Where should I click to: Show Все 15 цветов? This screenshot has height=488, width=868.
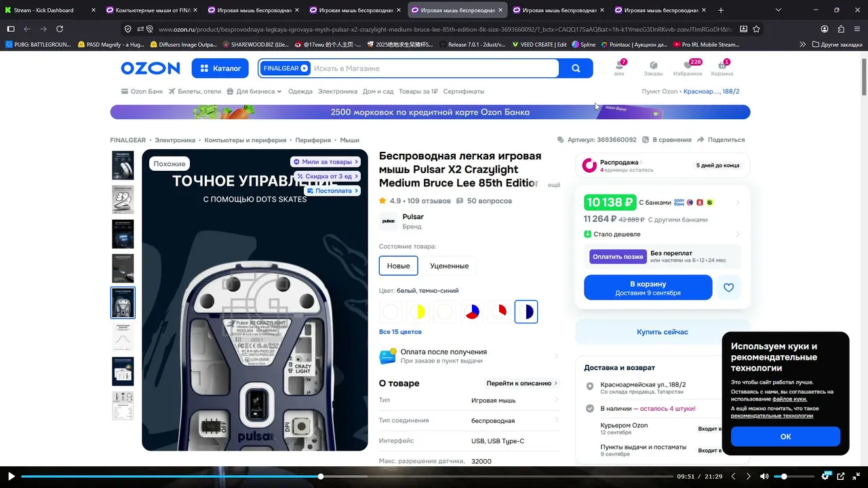(x=400, y=332)
